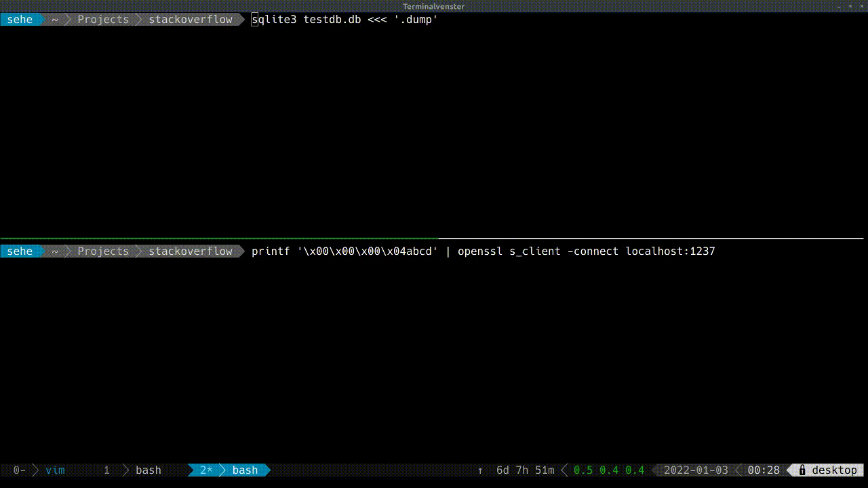This screenshot has height=488, width=868.
Task: Click the uptime up-arrow icon in status bar
Action: pyautogui.click(x=480, y=470)
